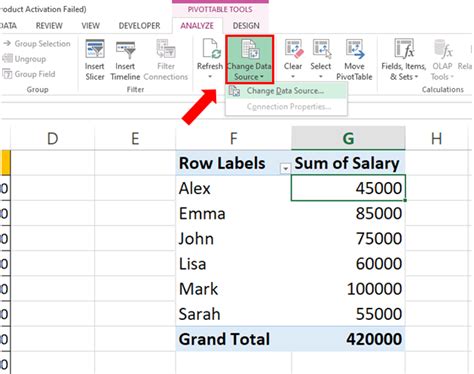Click the Move PivotTable icon
Image resolution: width=474 pixels, height=374 pixels.
coord(355,49)
